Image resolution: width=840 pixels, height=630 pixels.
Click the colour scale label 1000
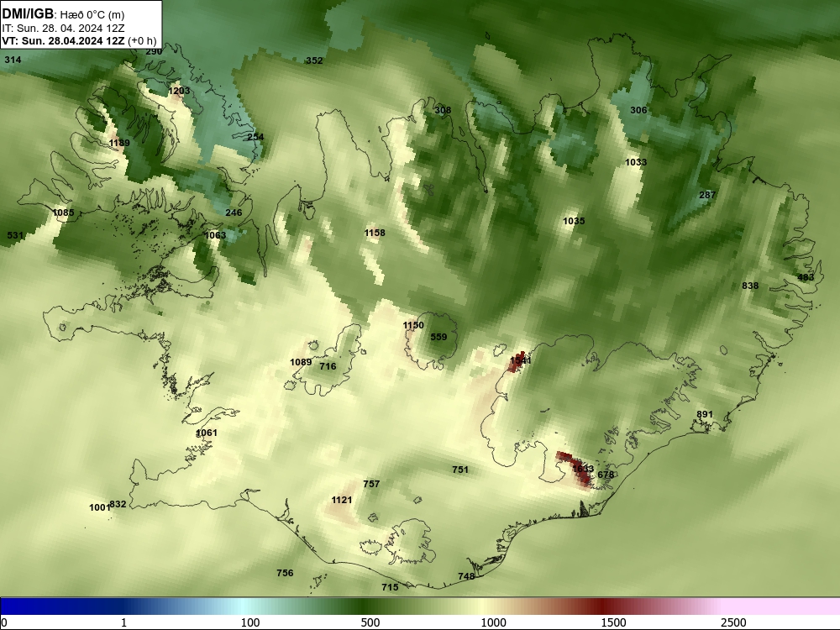click(493, 622)
